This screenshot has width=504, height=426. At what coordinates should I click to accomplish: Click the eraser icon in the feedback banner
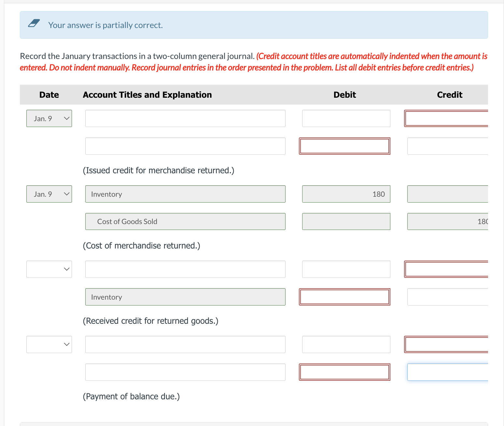[34, 23]
